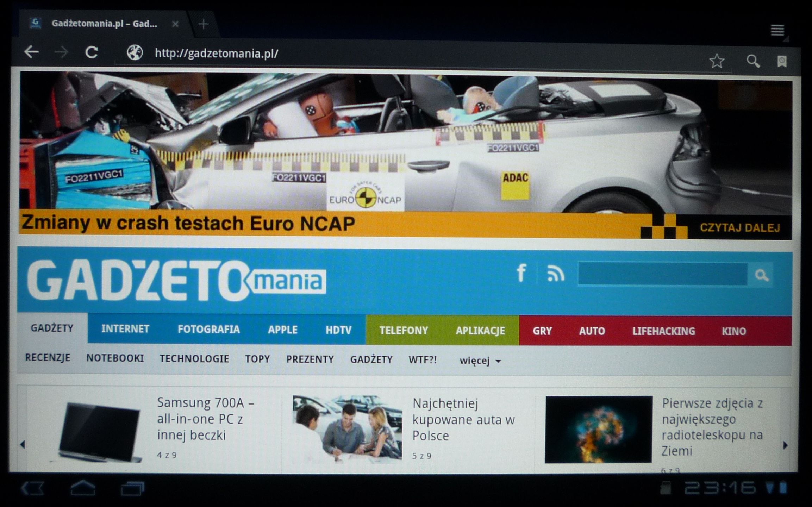Viewport: 812px width, 507px height.
Task: Open the HDTV category
Action: [x=338, y=330]
